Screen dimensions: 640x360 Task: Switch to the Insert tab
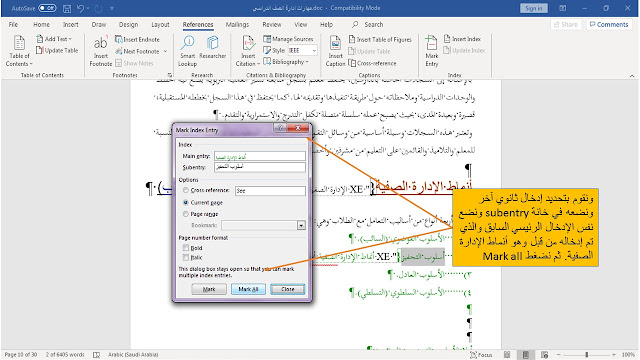[70, 24]
